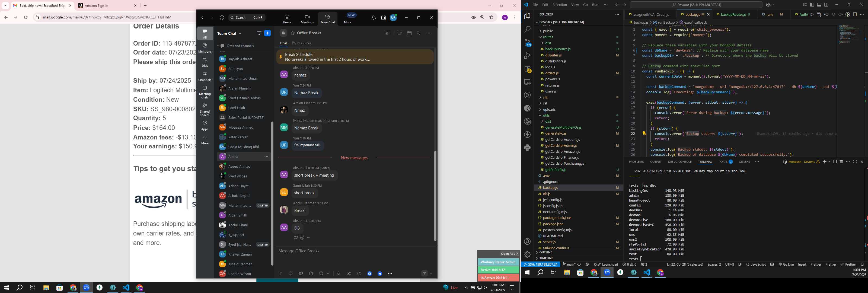Screen dimensions: 868x293
Task: Click the blue plus new chat button
Action: pyautogui.click(x=267, y=33)
